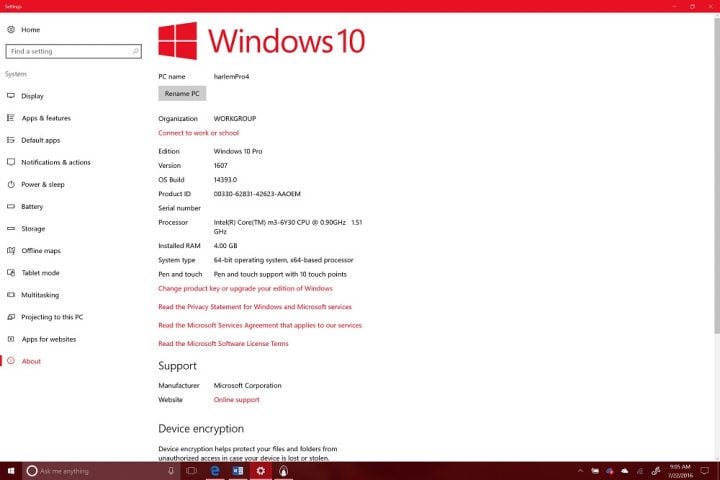Click the Installed RAM value 4.00 GB
This screenshot has width=720, height=480.
(225, 246)
